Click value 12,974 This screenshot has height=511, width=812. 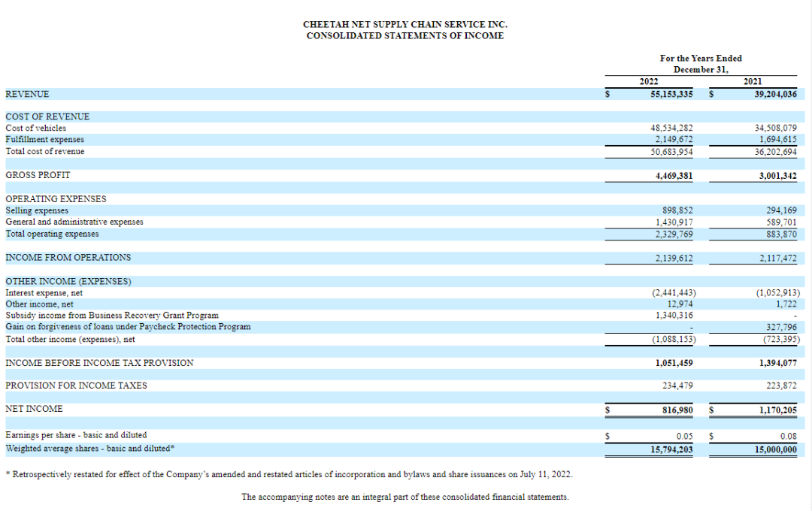pyautogui.click(x=680, y=304)
